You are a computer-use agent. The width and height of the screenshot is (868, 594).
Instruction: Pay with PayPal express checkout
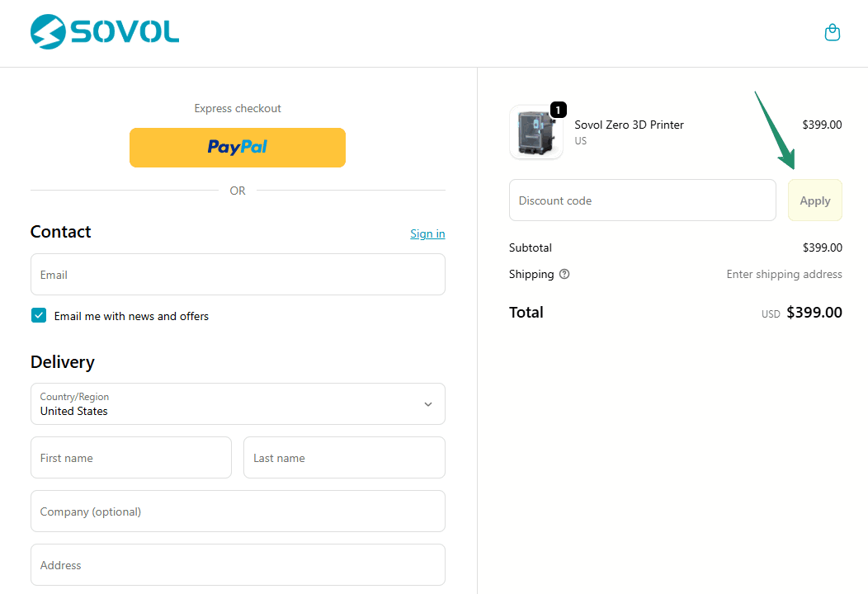coord(238,148)
